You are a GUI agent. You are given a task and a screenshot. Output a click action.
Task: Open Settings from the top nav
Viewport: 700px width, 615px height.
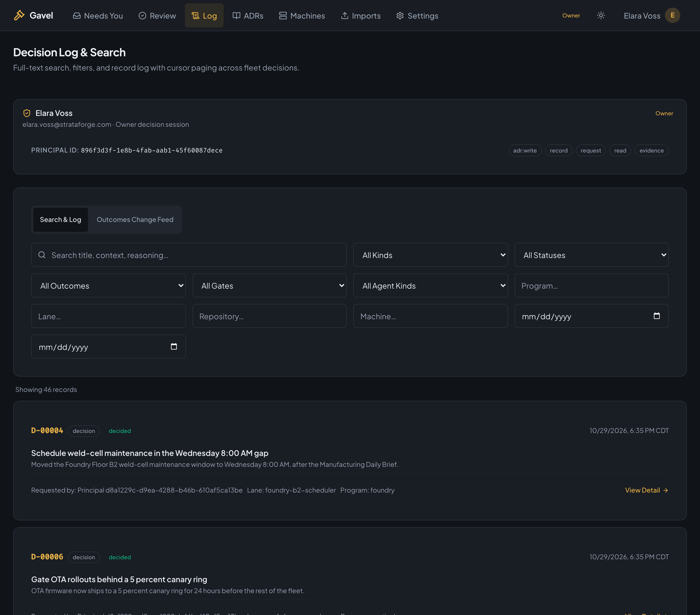click(417, 16)
